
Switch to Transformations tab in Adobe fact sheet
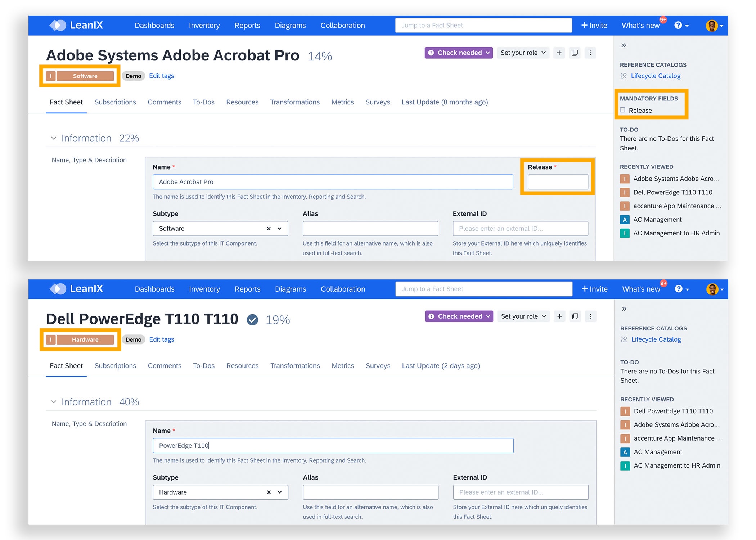click(295, 102)
